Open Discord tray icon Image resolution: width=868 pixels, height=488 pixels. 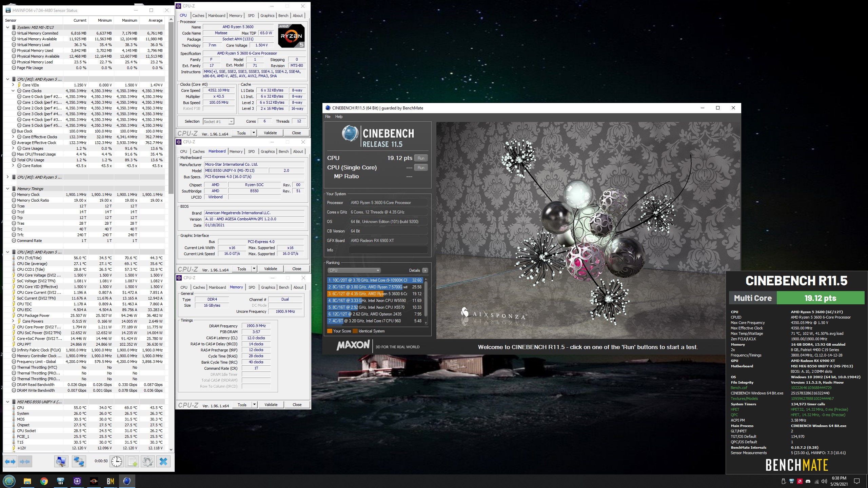[x=808, y=481]
